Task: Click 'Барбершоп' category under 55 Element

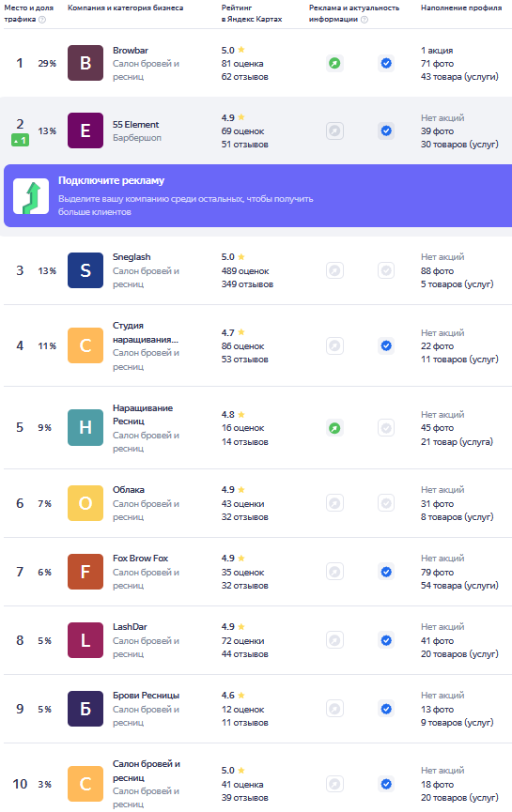Action: coord(137,138)
